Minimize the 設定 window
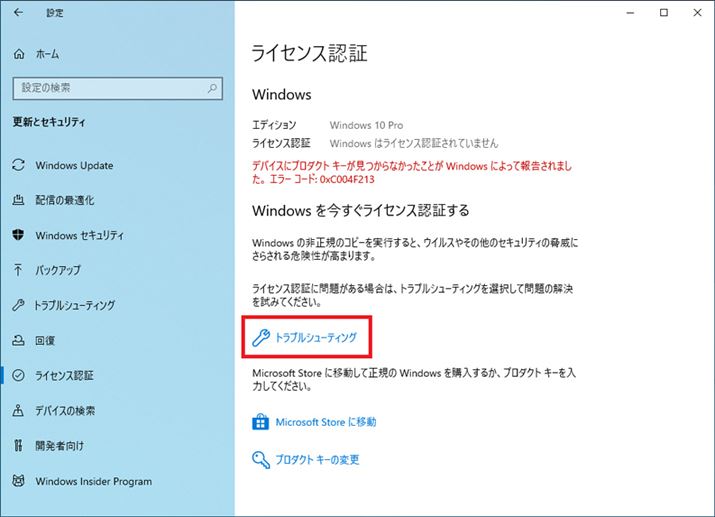 pyautogui.click(x=630, y=13)
